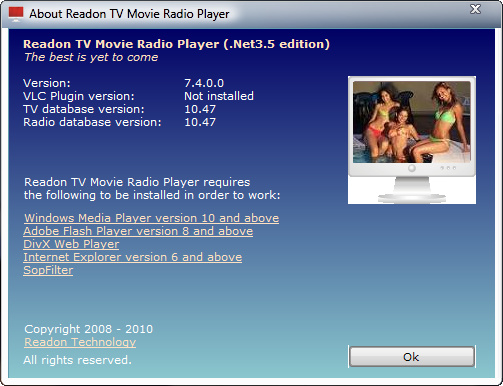This screenshot has width=503, height=386.
Task: Open the DivX Web Player link
Action: coord(71,244)
